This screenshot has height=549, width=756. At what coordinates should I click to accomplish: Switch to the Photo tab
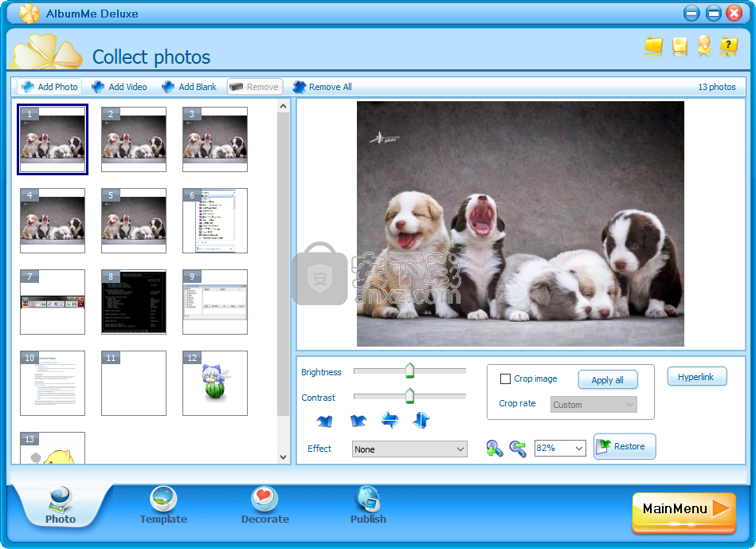[x=61, y=506]
